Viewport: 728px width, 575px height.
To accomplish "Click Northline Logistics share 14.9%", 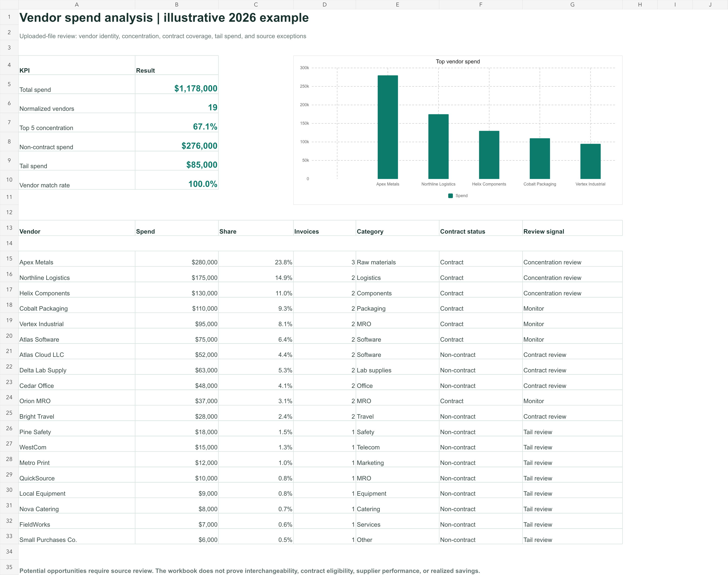I will point(256,274).
